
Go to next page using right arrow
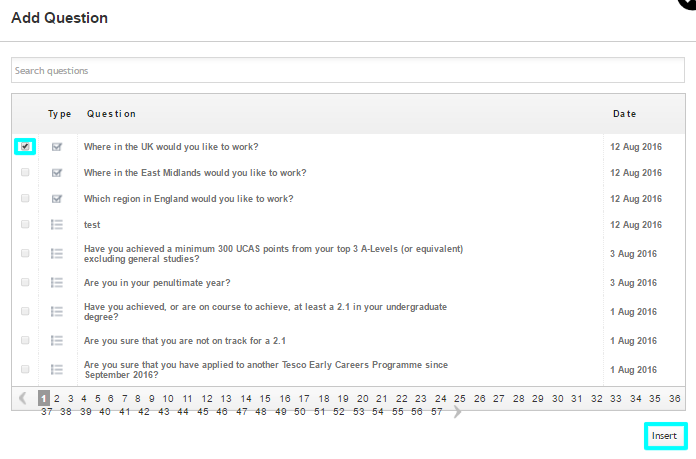[457, 411]
